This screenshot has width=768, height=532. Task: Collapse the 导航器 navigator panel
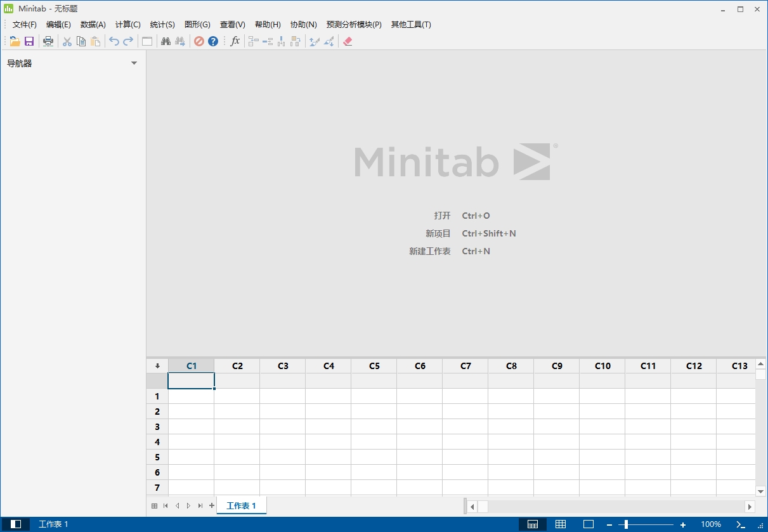pyautogui.click(x=134, y=63)
